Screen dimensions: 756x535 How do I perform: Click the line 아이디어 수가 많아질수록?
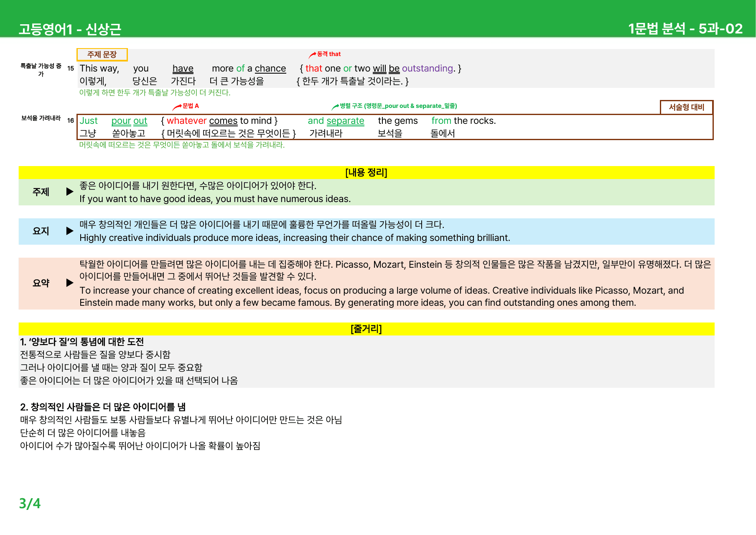(140, 446)
